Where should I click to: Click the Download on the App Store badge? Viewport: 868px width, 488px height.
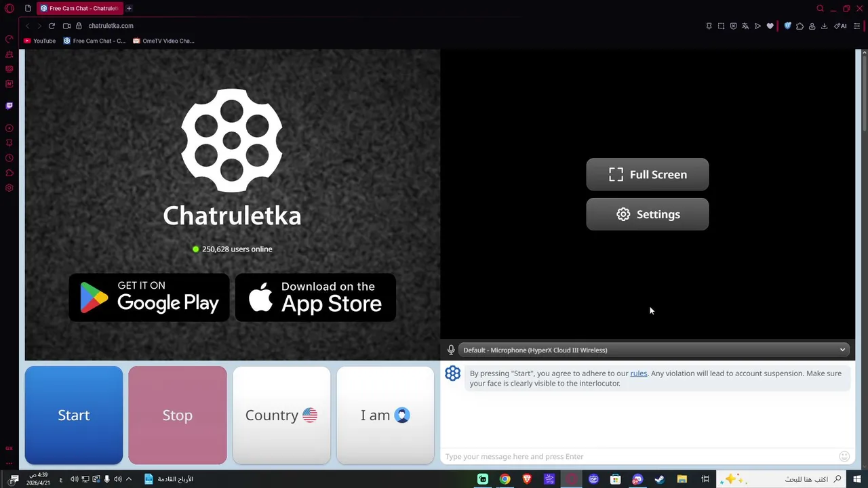point(315,298)
